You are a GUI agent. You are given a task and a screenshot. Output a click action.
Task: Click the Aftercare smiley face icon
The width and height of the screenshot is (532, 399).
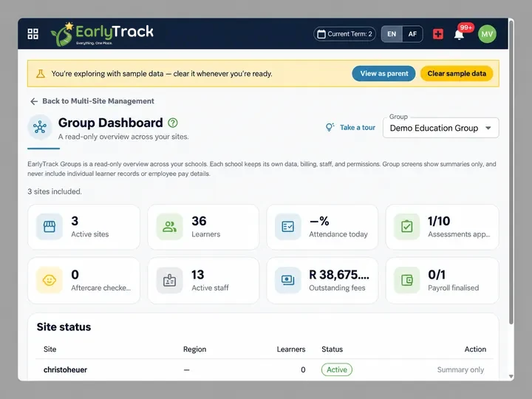click(x=50, y=280)
